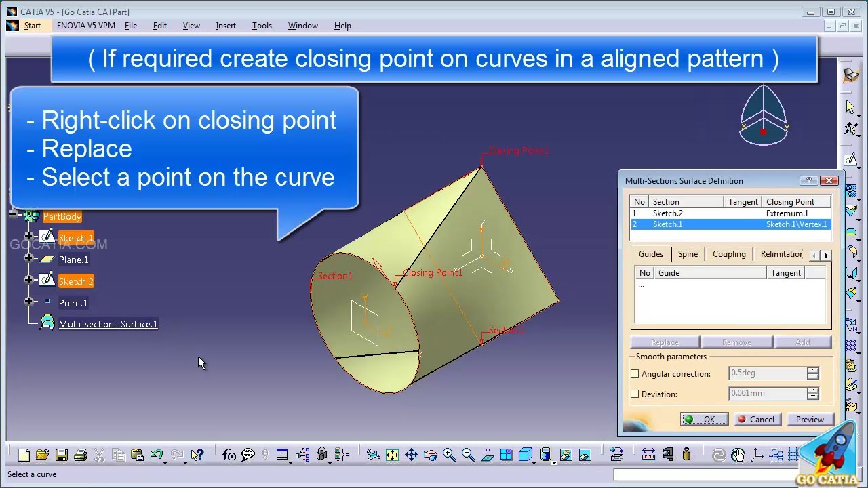Expand the PartBody tree node
Image resolution: width=868 pixels, height=488 pixels.
coord(13,215)
